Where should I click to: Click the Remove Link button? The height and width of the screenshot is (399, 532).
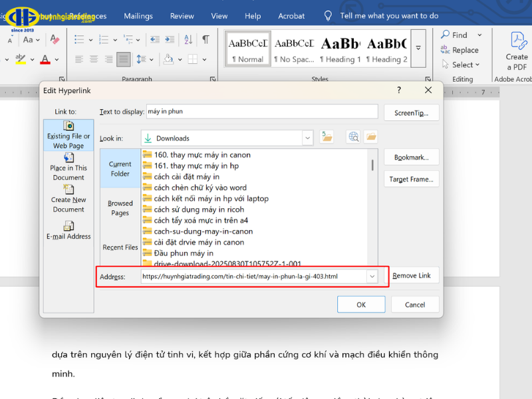pyautogui.click(x=413, y=275)
